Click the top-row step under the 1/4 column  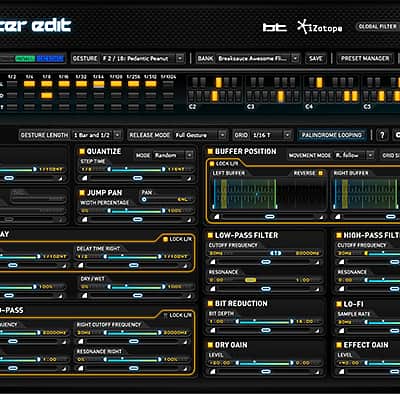click(x=29, y=84)
